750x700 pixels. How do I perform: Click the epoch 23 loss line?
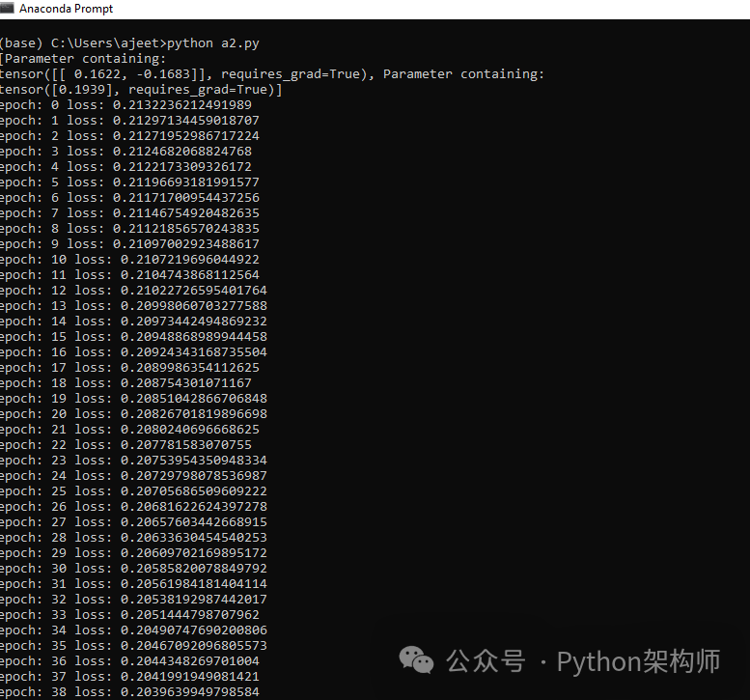pyautogui.click(x=133, y=461)
